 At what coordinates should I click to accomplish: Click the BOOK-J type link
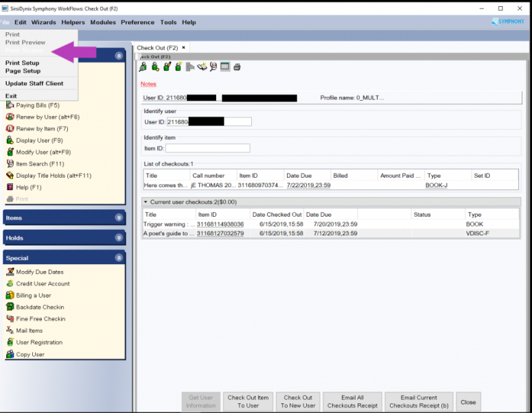pyautogui.click(x=436, y=185)
